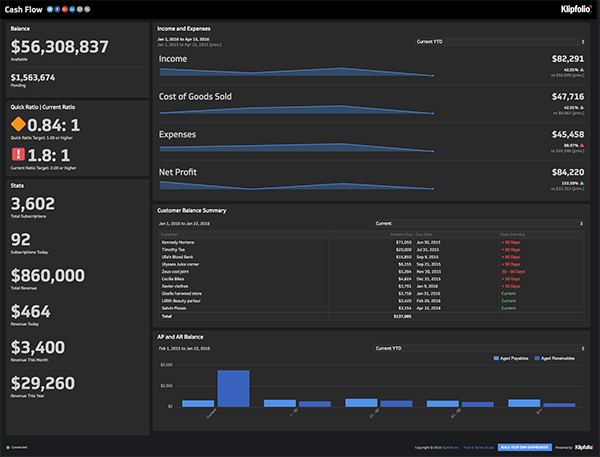Click the $29,260 Revenue This Year stat

(x=43, y=383)
